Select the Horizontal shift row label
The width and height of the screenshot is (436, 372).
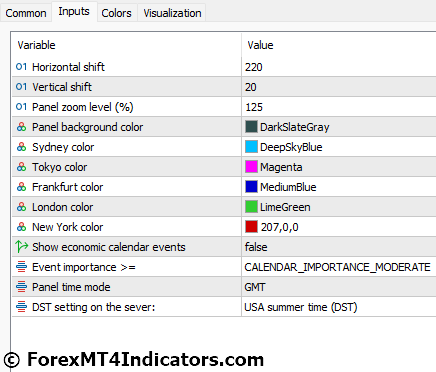coord(68,67)
